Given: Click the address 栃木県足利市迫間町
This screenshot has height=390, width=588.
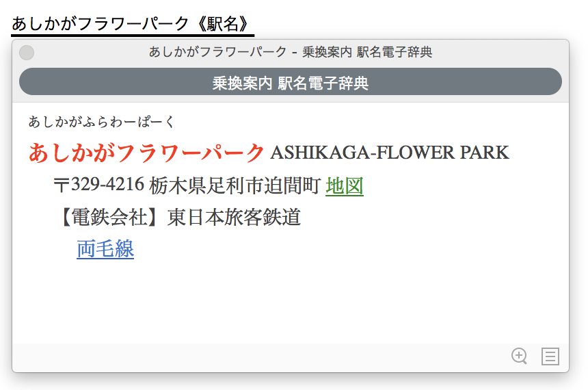Looking at the screenshot, I should [235, 185].
